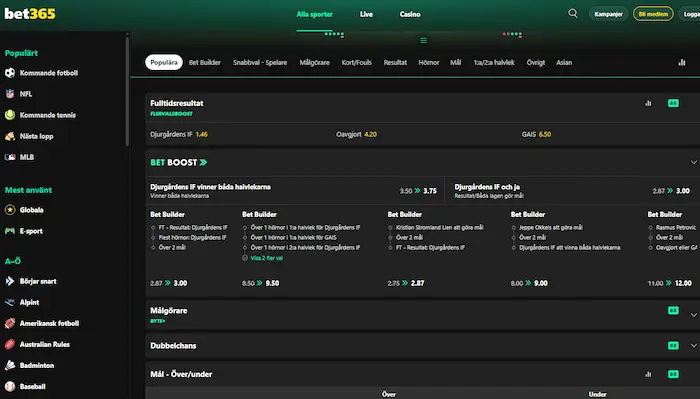Select Bet Builder boosted odds 2.87
This screenshot has width=700, height=399.
pyautogui.click(x=406, y=283)
